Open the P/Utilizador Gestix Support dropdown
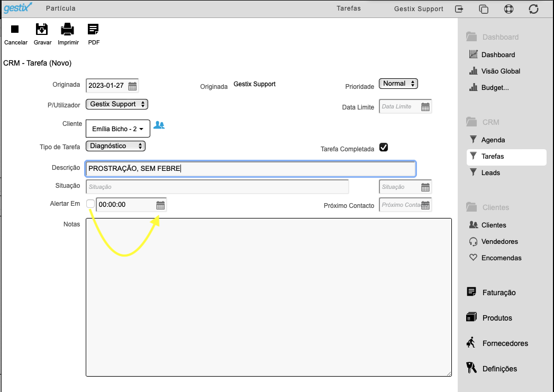The width and height of the screenshot is (554, 392). [116, 104]
